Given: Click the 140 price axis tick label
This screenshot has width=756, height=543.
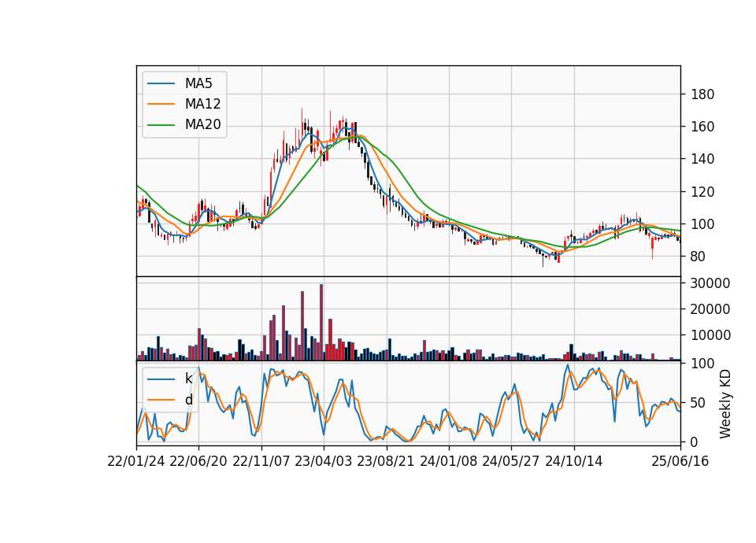Looking at the screenshot, I should (x=702, y=159).
